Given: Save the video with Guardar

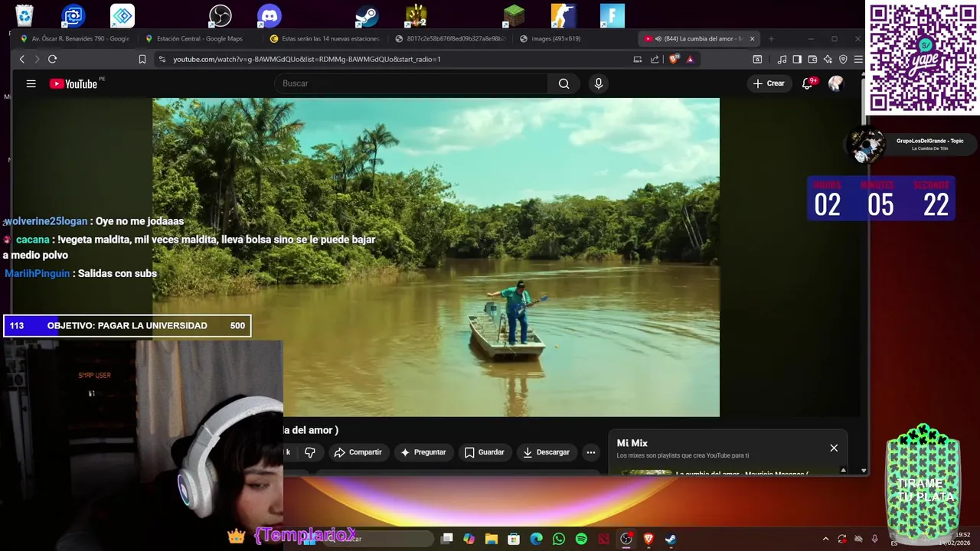Looking at the screenshot, I should click(485, 452).
